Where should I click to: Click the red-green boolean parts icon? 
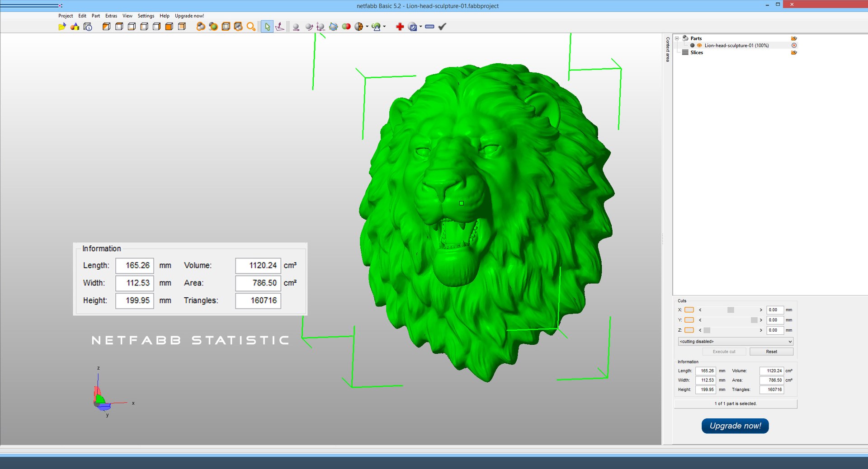coord(346,27)
